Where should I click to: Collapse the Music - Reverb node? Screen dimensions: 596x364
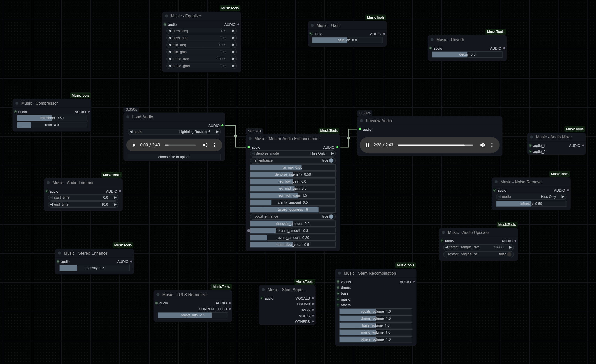pos(432,40)
